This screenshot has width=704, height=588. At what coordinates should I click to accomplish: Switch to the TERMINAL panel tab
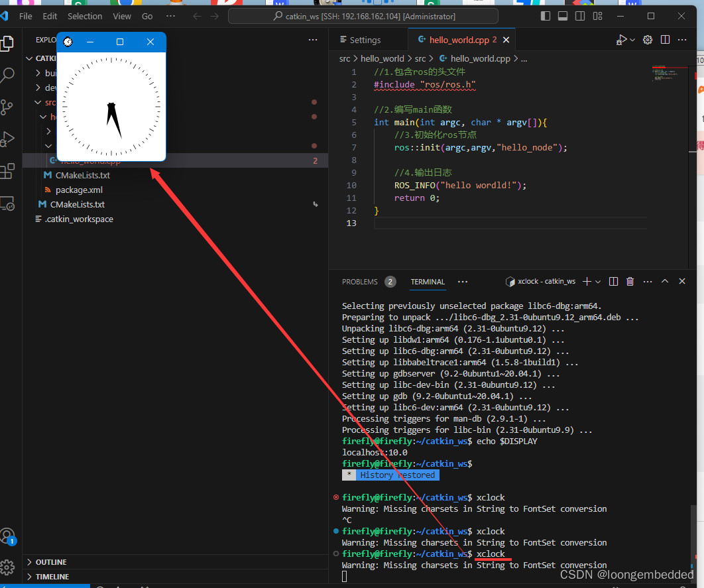click(428, 282)
